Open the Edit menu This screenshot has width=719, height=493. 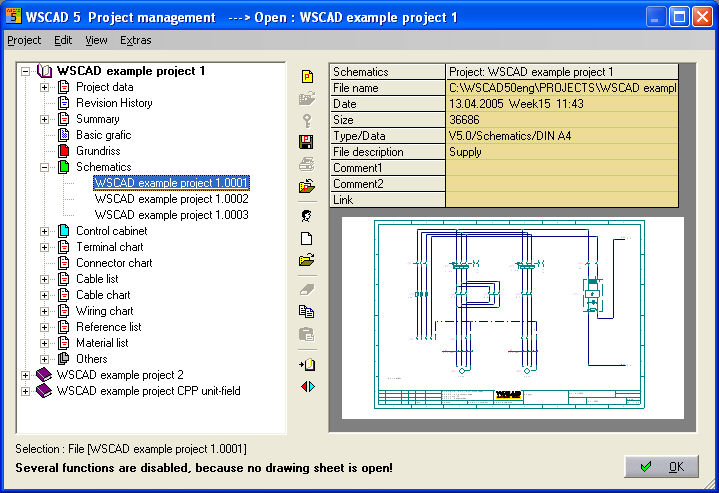click(63, 40)
